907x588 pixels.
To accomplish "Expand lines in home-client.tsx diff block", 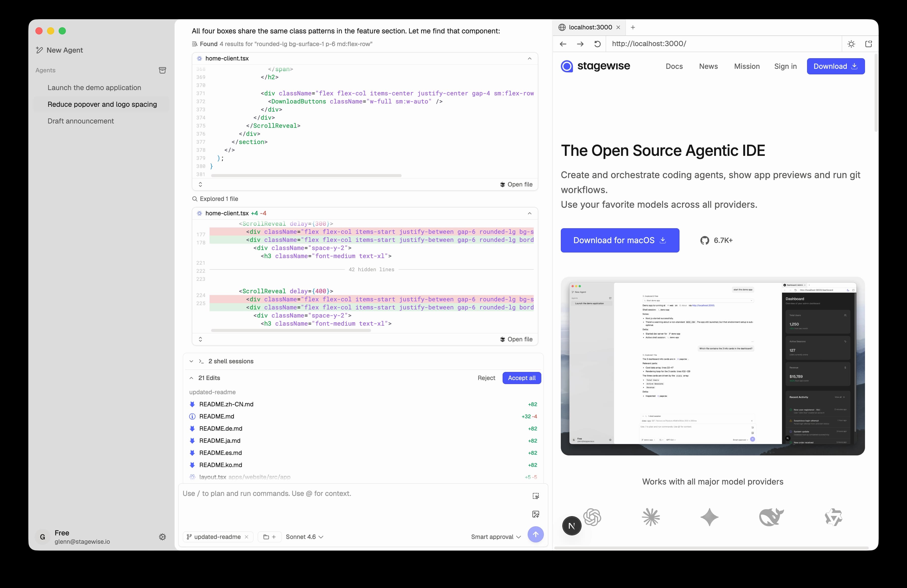I will [x=200, y=339].
